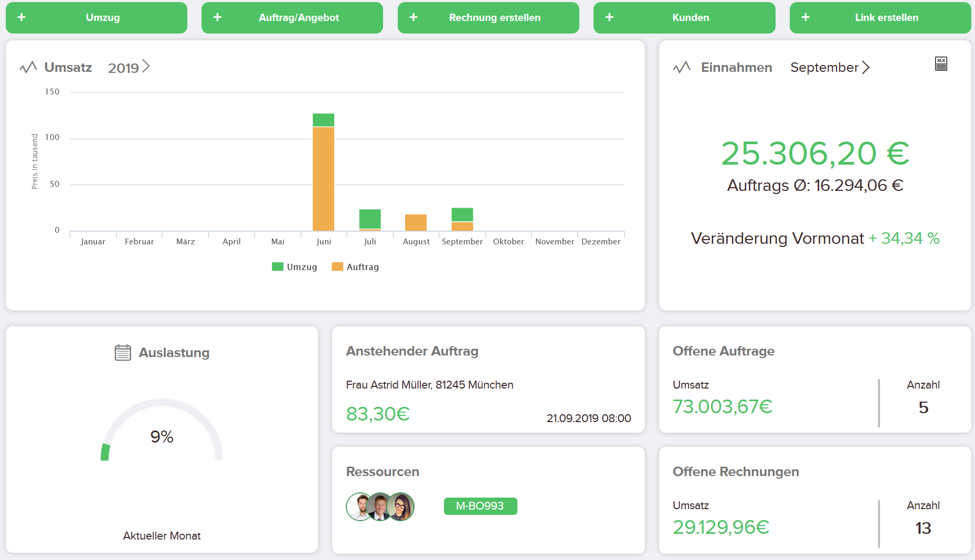Open upcoming order for Frau Astrid Müller

tap(429, 385)
